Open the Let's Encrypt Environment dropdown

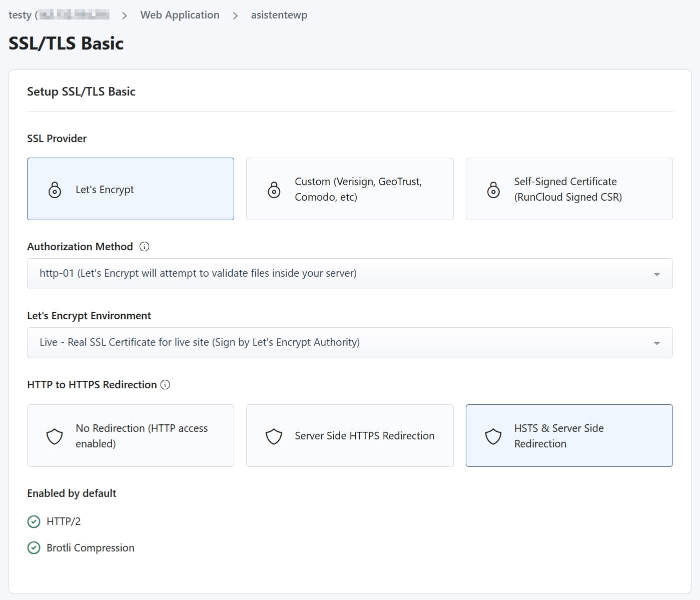349,343
